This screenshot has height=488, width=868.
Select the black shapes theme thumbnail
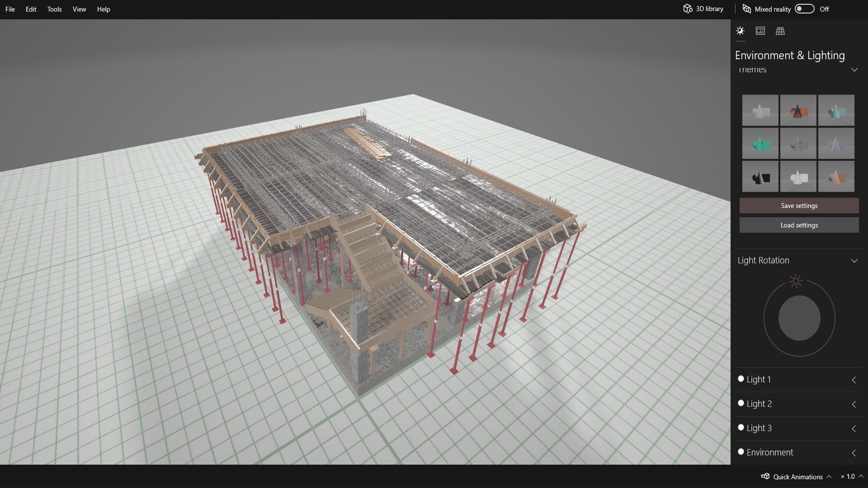coord(760,176)
